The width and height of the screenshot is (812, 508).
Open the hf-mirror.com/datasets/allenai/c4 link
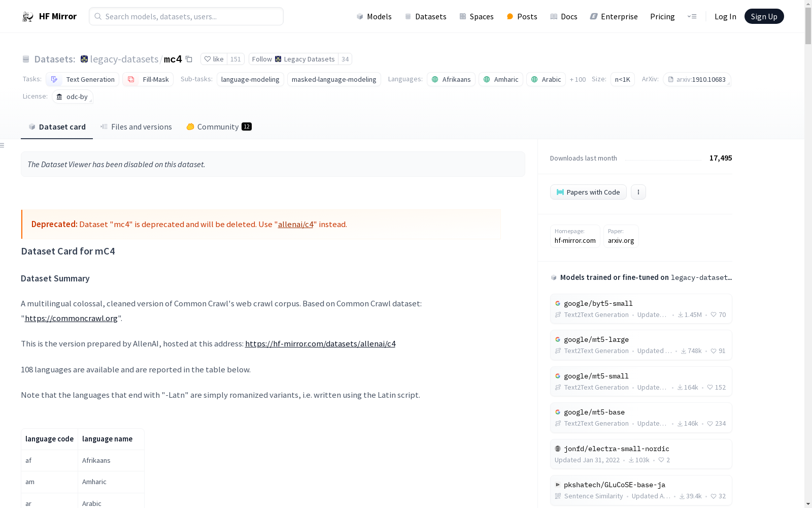pyautogui.click(x=320, y=343)
